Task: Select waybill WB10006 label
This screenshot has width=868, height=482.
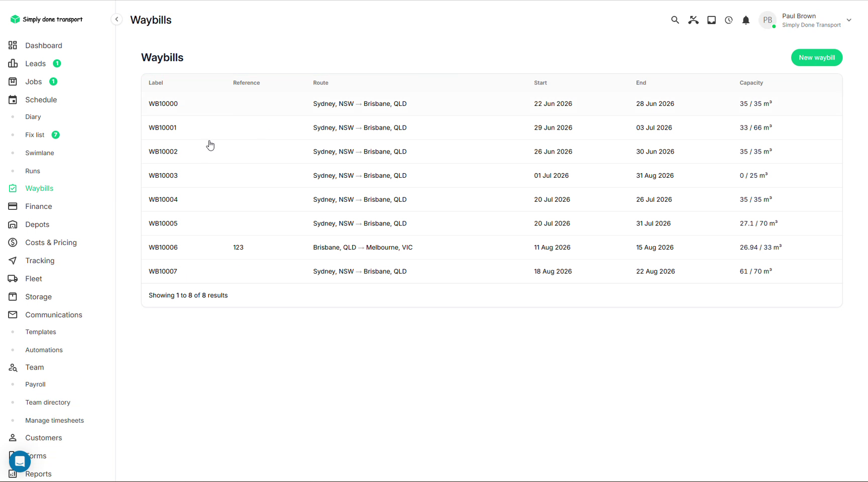Action: (163, 248)
